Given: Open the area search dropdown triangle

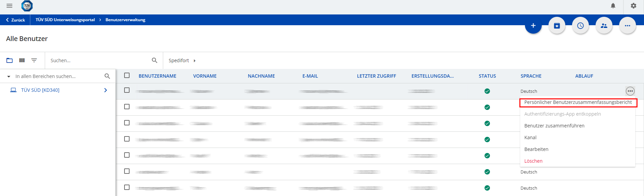Looking at the screenshot, I should pyautogui.click(x=9, y=77).
